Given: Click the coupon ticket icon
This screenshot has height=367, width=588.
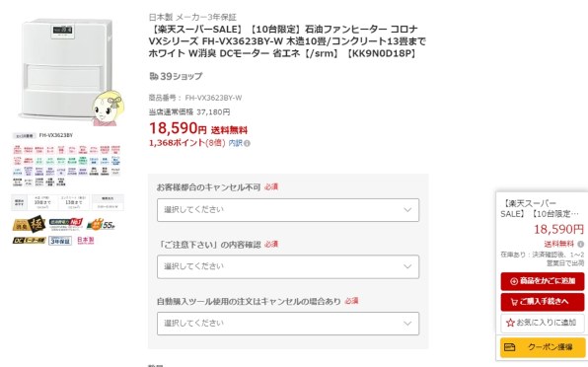Looking at the screenshot, I should click(510, 347).
